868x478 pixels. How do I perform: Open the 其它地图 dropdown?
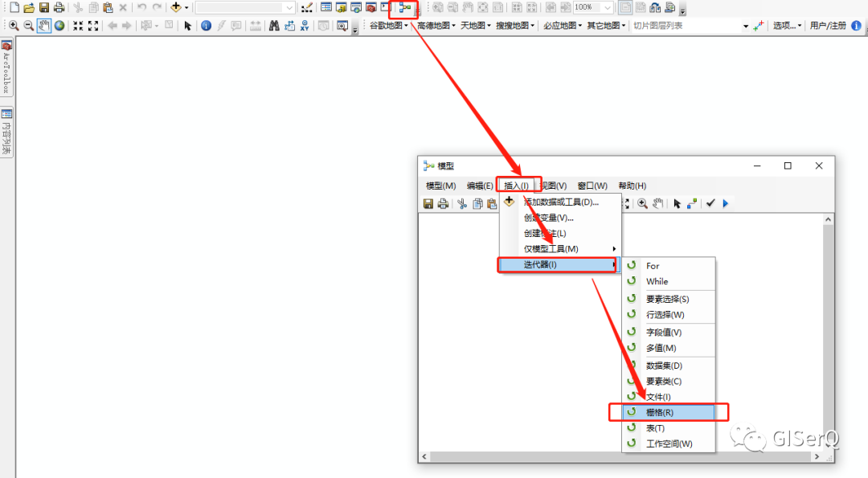click(x=606, y=26)
